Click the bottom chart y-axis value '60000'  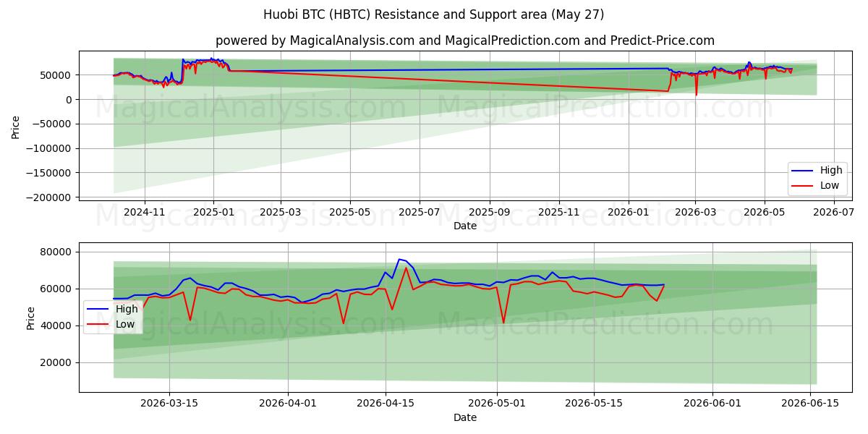pos(57,289)
